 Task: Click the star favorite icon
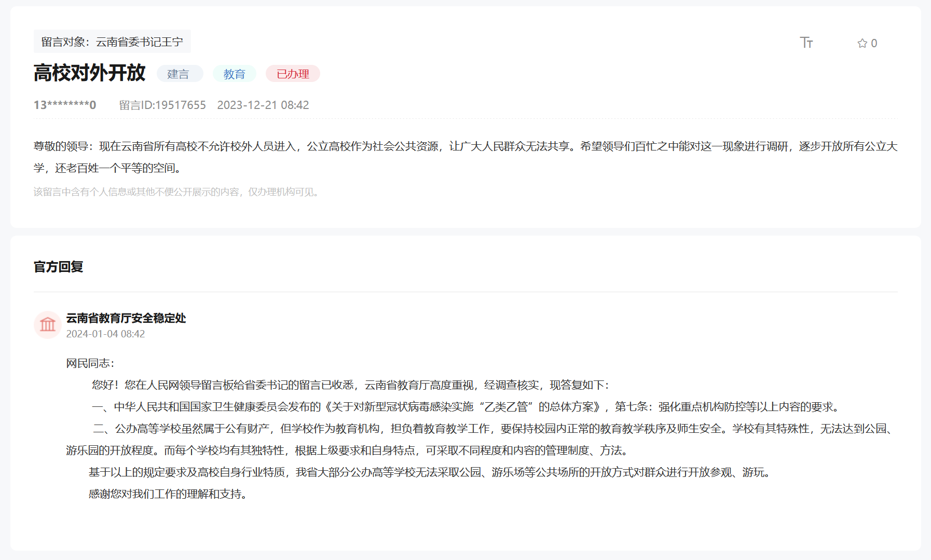[862, 43]
